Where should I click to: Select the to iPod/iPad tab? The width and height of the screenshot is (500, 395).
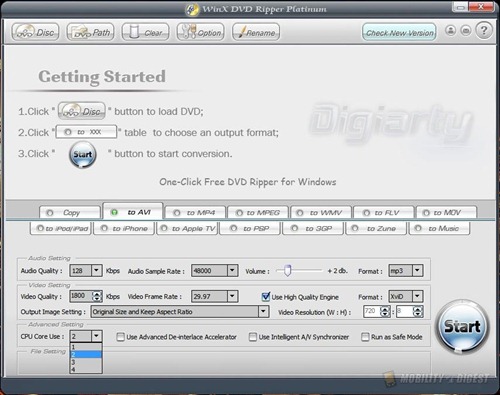61,228
